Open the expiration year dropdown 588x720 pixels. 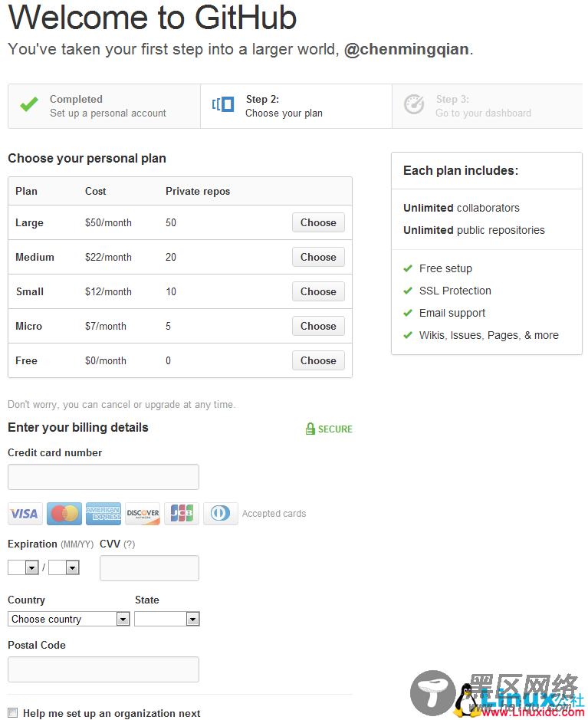point(64,567)
